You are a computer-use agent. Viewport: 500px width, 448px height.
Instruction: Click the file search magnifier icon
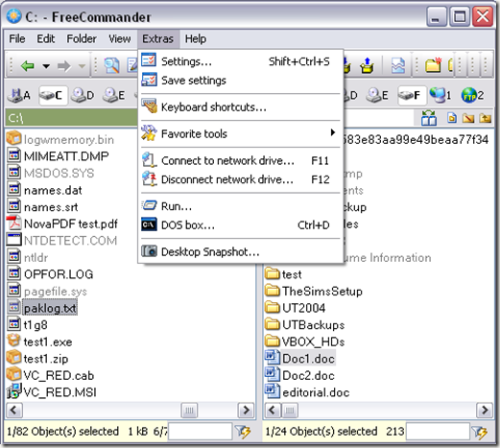tap(111, 65)
